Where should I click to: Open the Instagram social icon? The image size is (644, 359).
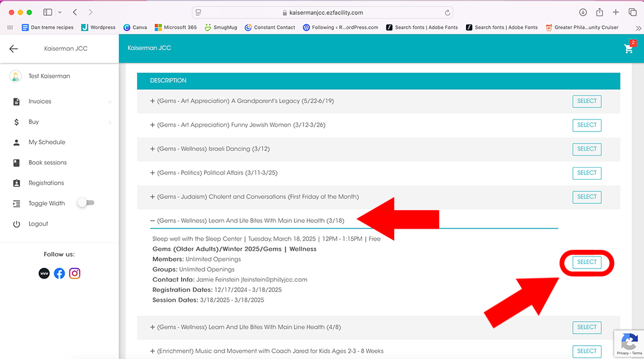coord(75,273)
